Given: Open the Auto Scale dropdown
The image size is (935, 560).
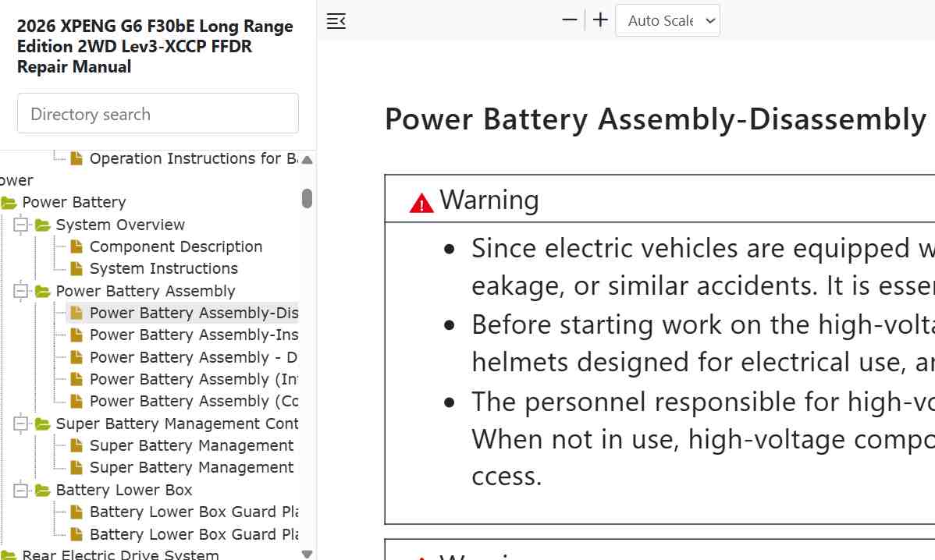Looking at the screenshot, I should (667, 20).
